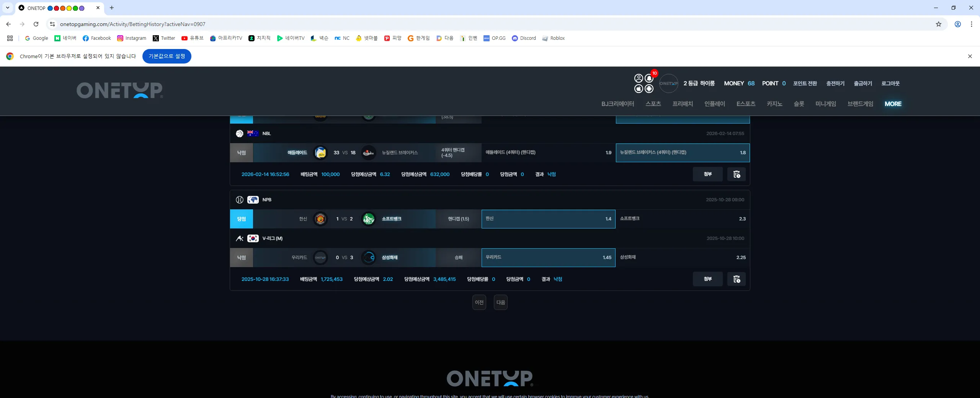Click the 로그아웃 link
This screenshot has height=398, width=980.
coord(890,83)
